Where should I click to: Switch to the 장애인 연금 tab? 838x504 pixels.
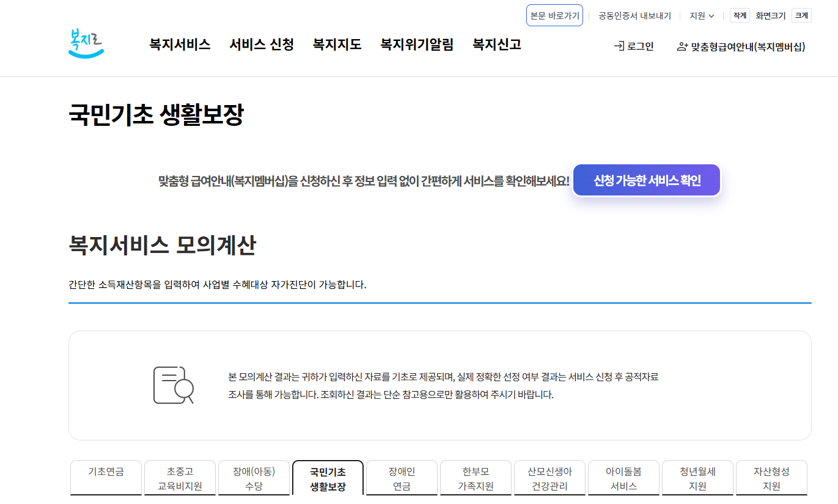(x=401, y=477)
